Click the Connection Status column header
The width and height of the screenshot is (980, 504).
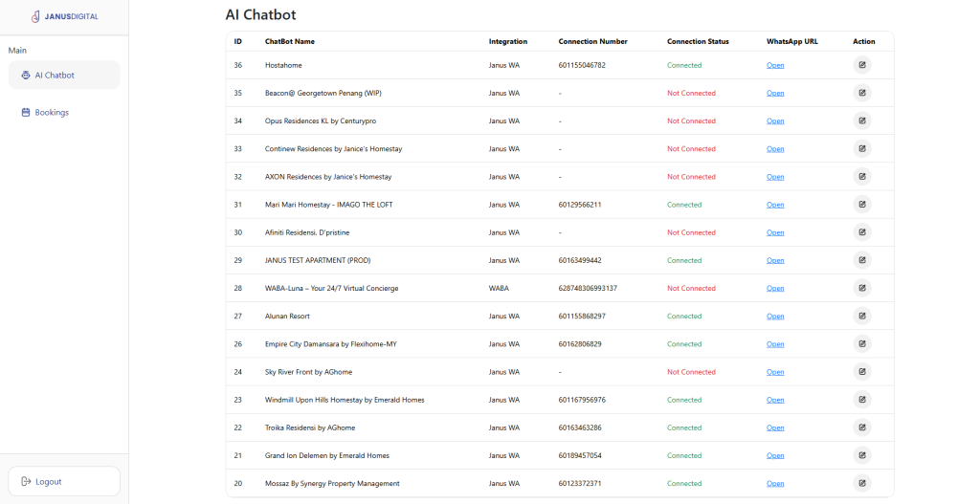tap(698, 42)
